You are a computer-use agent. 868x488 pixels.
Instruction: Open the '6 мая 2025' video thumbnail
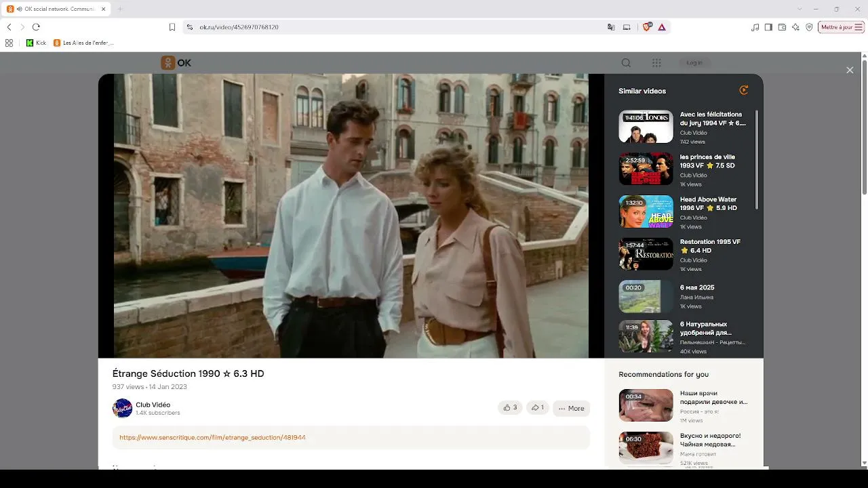tap(646, 296)
